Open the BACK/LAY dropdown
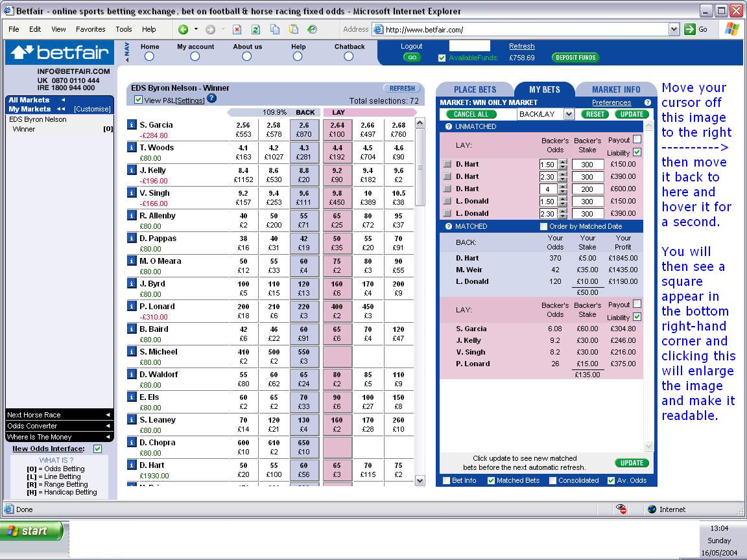Screen dimensions: 747x560 (569, 114)
